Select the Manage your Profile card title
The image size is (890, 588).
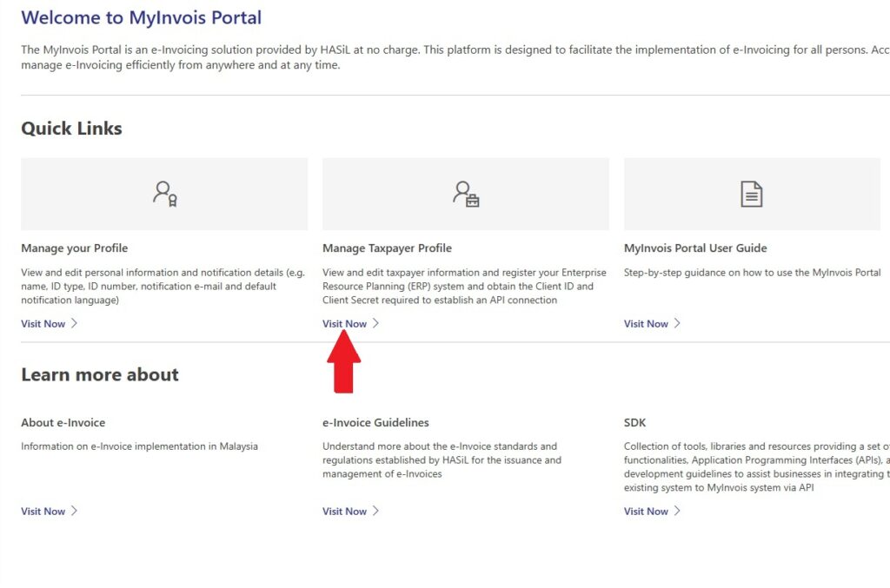click(75, 248)
